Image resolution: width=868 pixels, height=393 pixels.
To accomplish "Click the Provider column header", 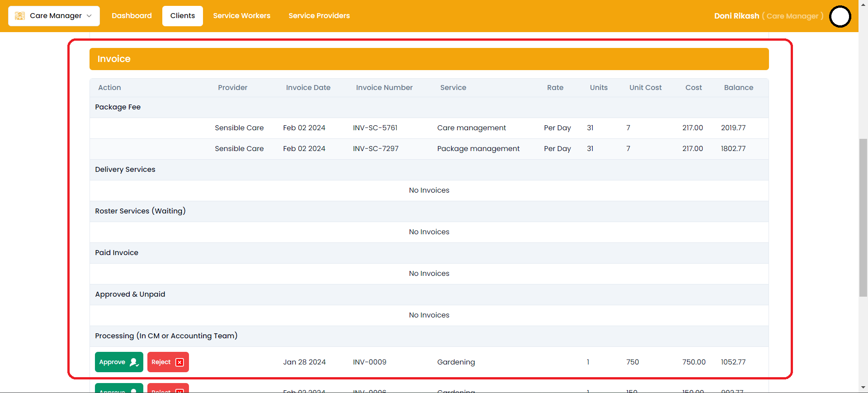I will tap(232, 88).
